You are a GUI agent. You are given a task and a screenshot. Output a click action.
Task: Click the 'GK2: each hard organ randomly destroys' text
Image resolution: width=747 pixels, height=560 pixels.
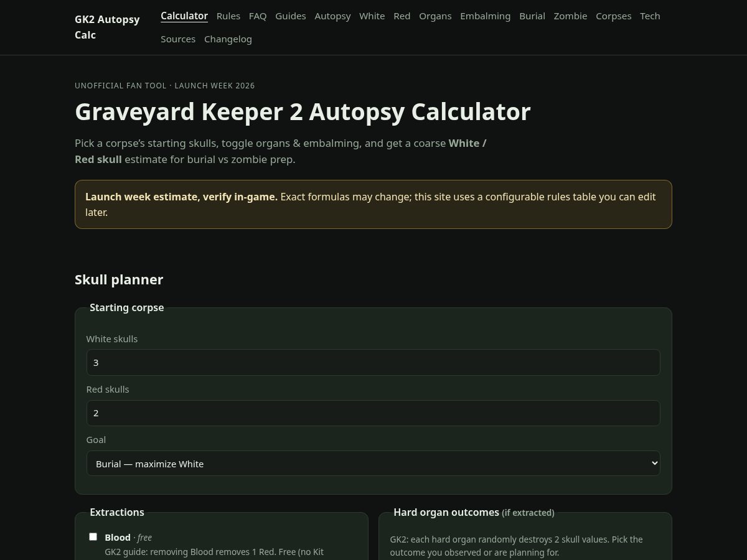(x=517, y=546)
